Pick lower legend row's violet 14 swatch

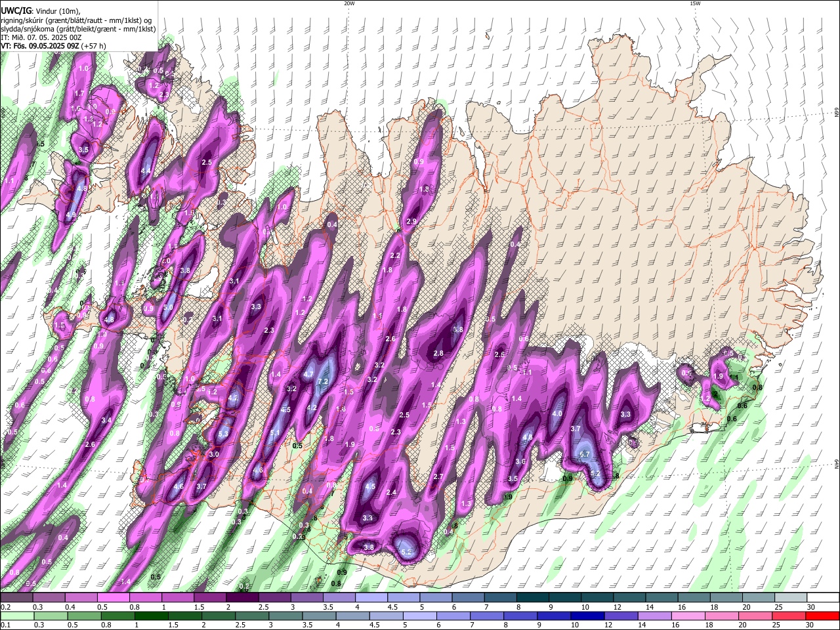click(654, 616)
